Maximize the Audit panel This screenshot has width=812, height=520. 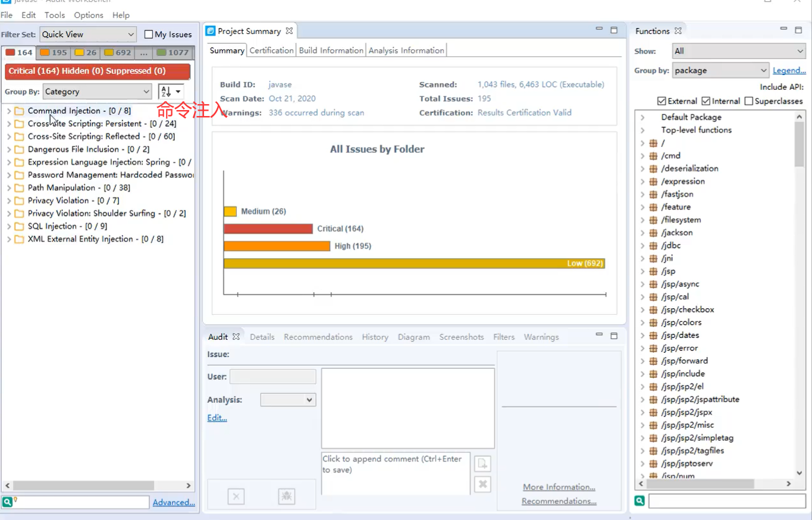(x=614, y=336)
